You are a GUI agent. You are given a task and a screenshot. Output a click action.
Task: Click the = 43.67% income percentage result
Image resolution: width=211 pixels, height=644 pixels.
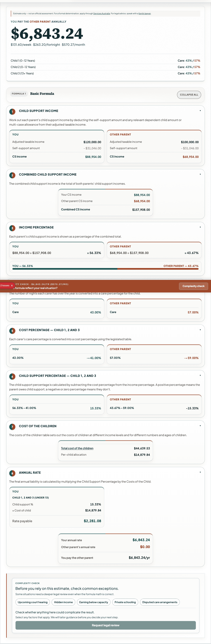[191, 253]
